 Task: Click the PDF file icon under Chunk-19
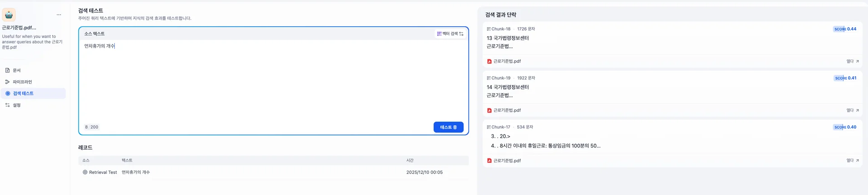tap(489, 110)
